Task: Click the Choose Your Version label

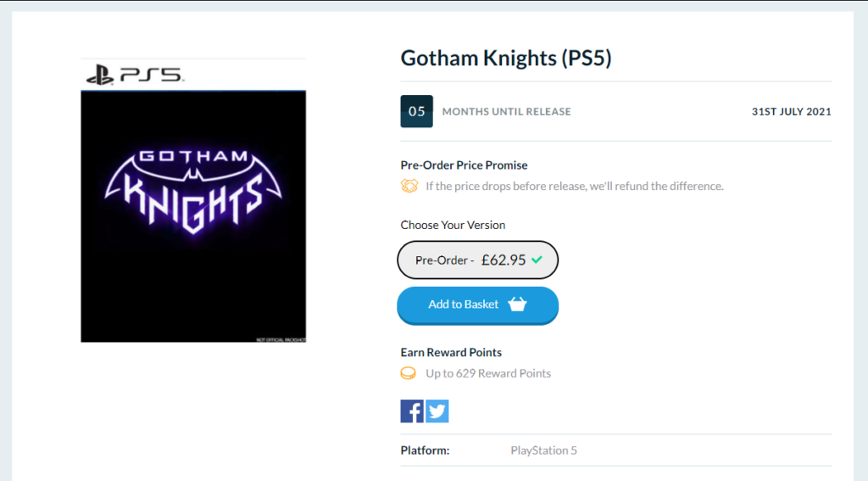Action: click(x=453, y=226)
